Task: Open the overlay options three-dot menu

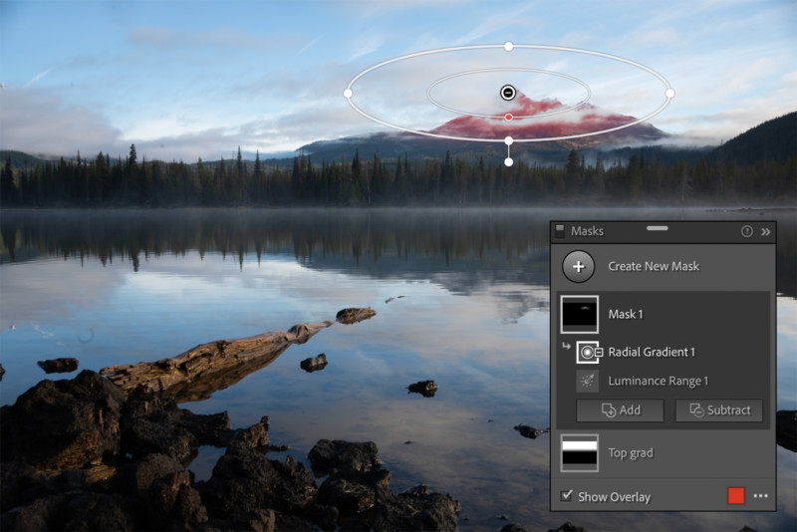Action: [x=760, y=496]
